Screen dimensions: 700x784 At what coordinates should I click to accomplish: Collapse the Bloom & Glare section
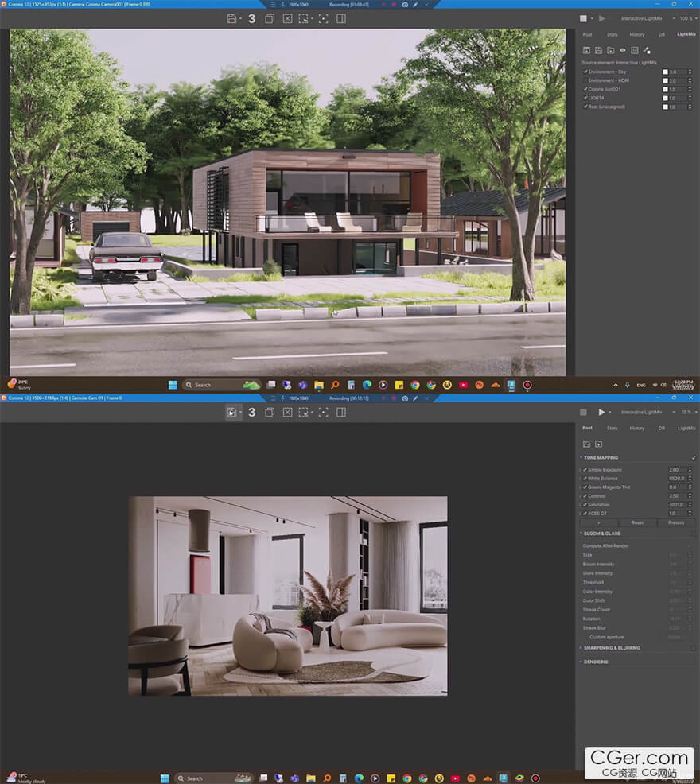pos(581,534)
